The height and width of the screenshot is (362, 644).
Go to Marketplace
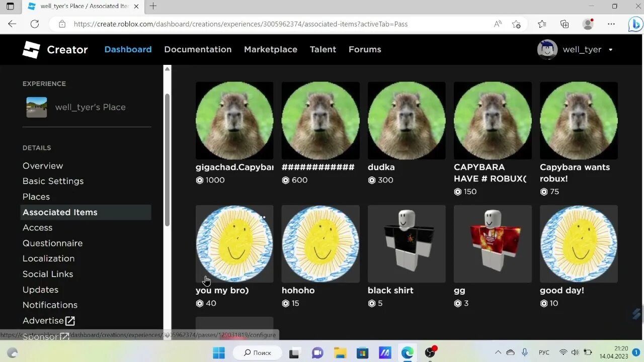point(271,49)
